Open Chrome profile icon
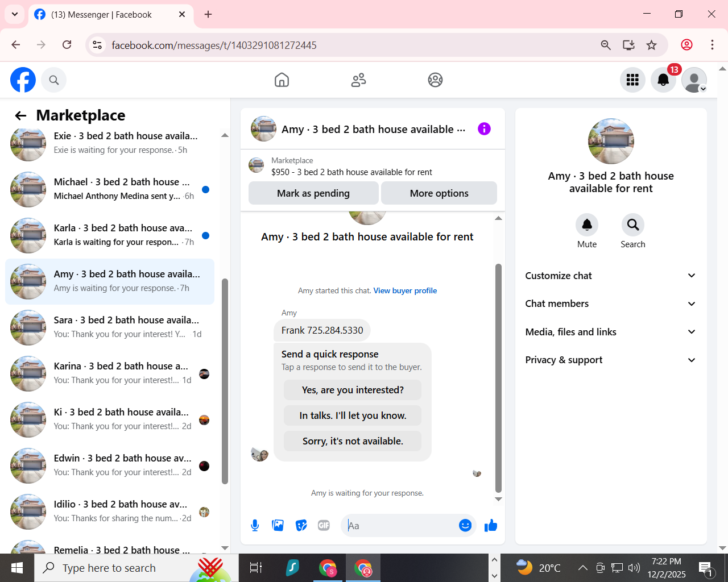 click(686, 45)
